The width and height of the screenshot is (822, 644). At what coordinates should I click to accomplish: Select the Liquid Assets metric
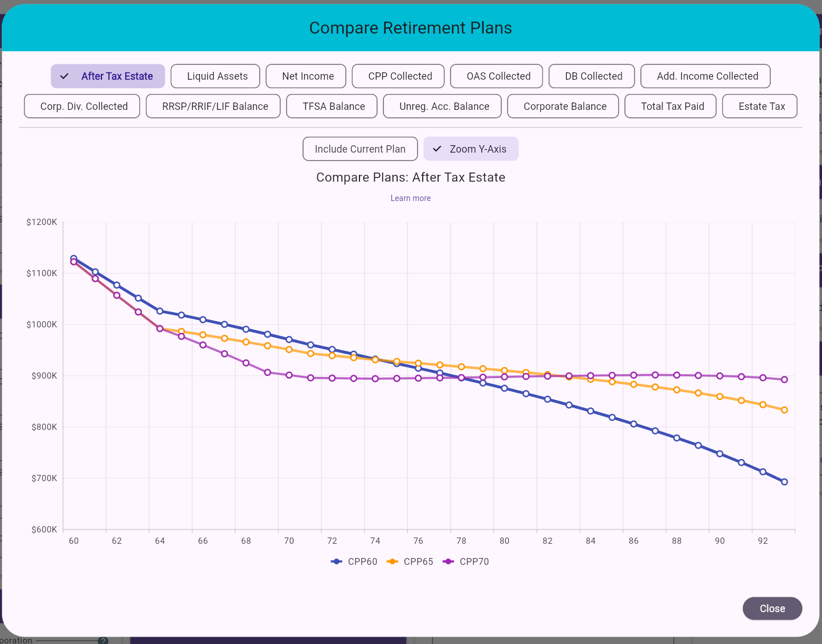215,76
